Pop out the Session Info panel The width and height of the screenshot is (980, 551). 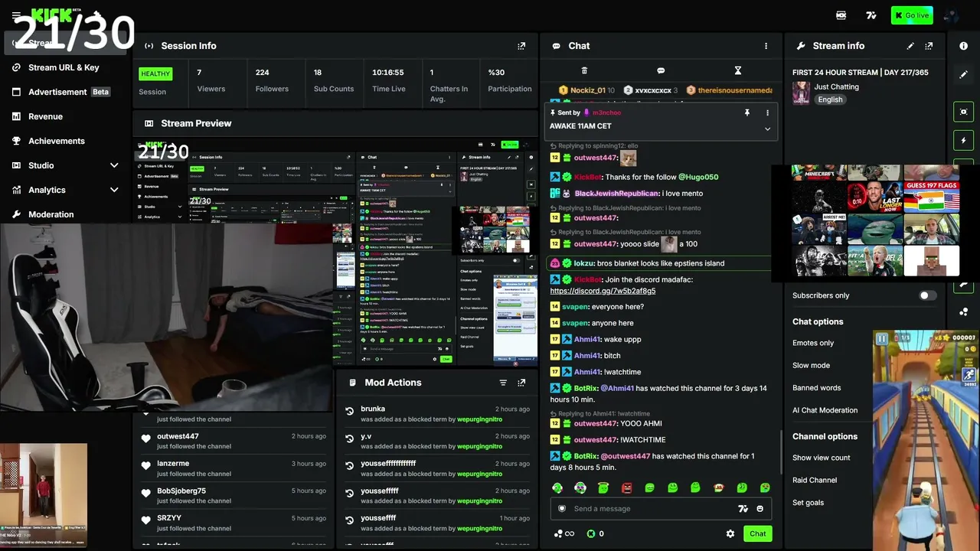pos(521,46)
